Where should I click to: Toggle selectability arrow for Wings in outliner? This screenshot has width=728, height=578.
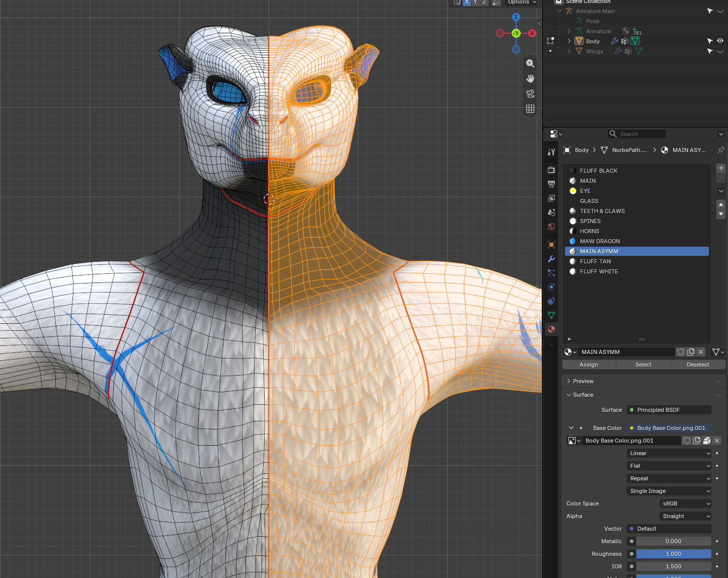[x=710, y=51]
